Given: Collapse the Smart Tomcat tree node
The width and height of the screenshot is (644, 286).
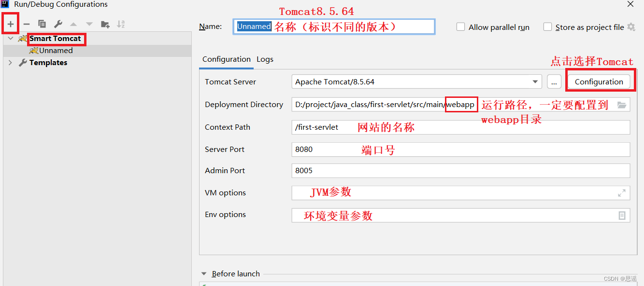Looking at the screenshot, I should pos(11,39).
